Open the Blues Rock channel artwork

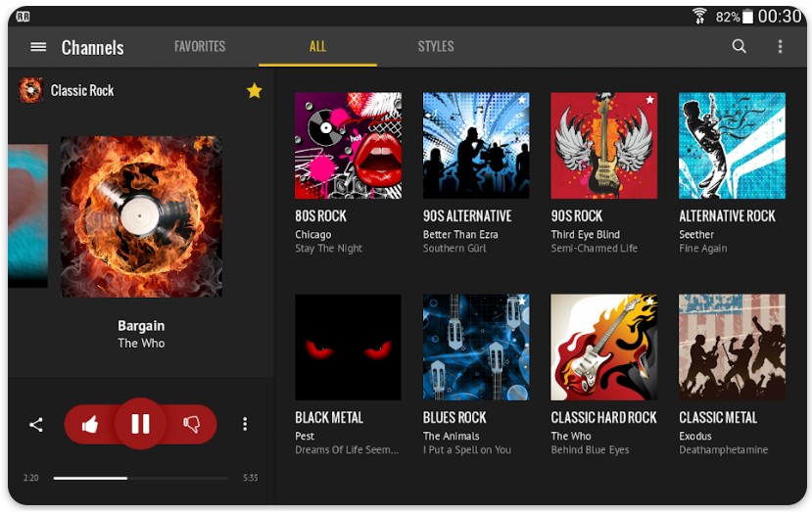(476, 348)
